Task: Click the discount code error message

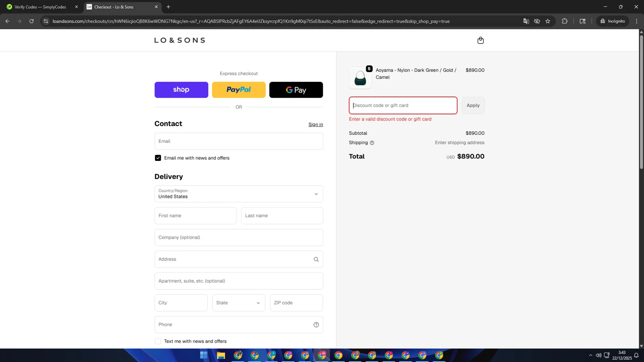Action: pyautogui.click(x=390, y=119)
